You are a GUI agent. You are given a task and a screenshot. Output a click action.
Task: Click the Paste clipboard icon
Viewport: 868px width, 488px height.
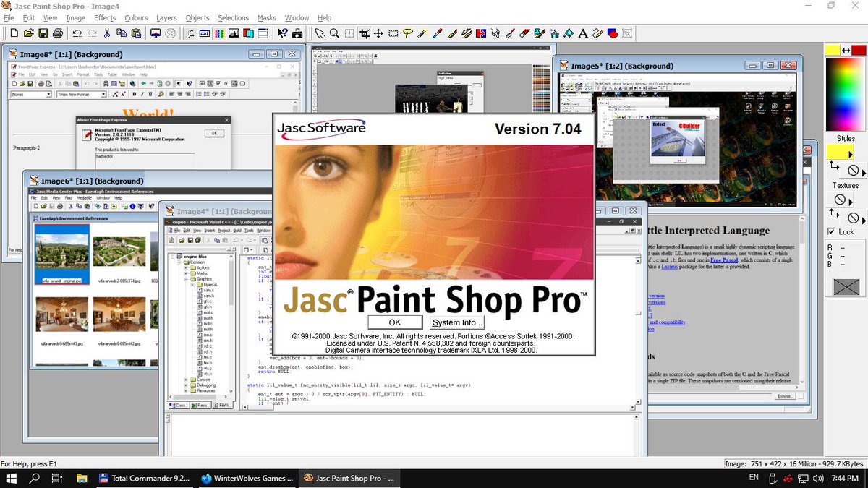[136, 33]
